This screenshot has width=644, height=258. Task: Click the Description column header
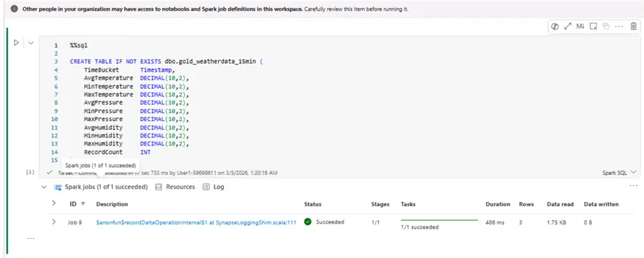112,204
